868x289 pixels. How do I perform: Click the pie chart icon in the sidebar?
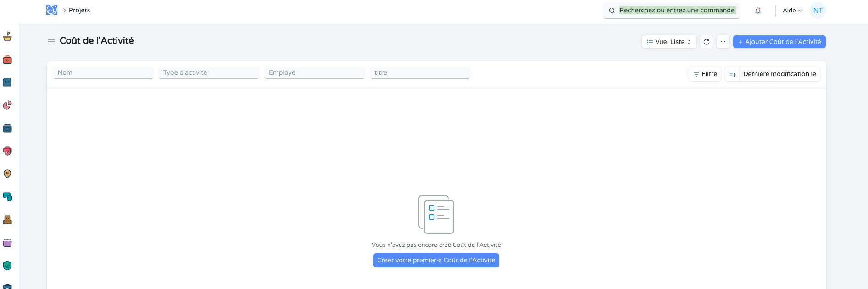pyautogui.click(x=7, y=106)
